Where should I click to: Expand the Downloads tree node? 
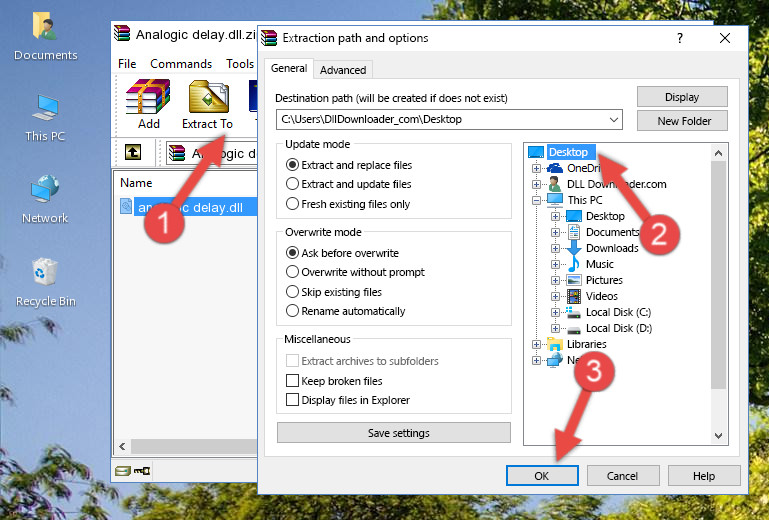coord(555,248)
